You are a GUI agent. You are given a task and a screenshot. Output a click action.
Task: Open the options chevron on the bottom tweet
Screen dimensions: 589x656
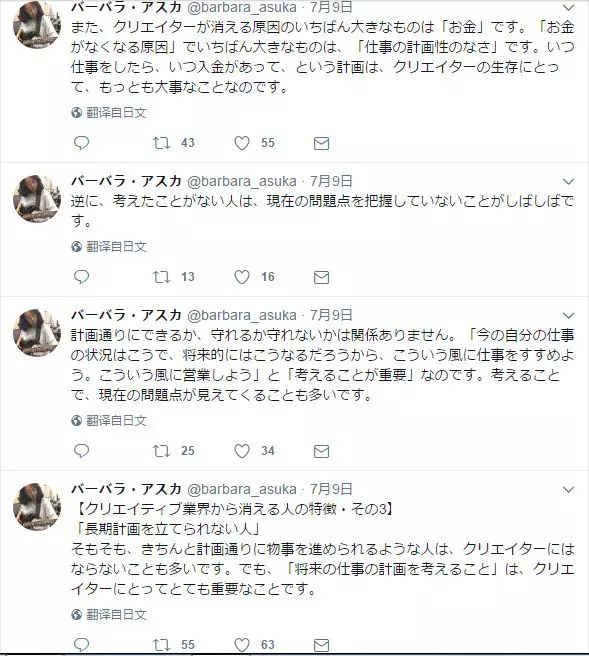click(568, 489)
